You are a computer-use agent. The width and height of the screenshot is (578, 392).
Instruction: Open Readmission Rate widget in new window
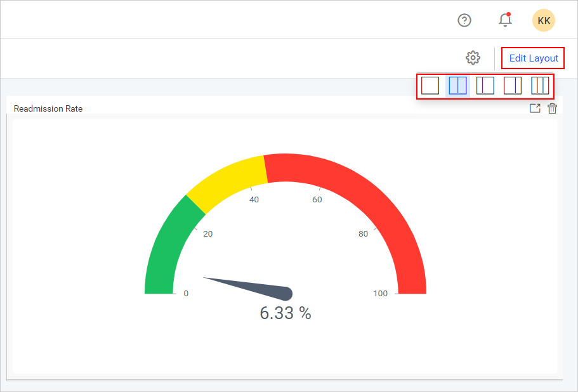click(x=535, y=108)
